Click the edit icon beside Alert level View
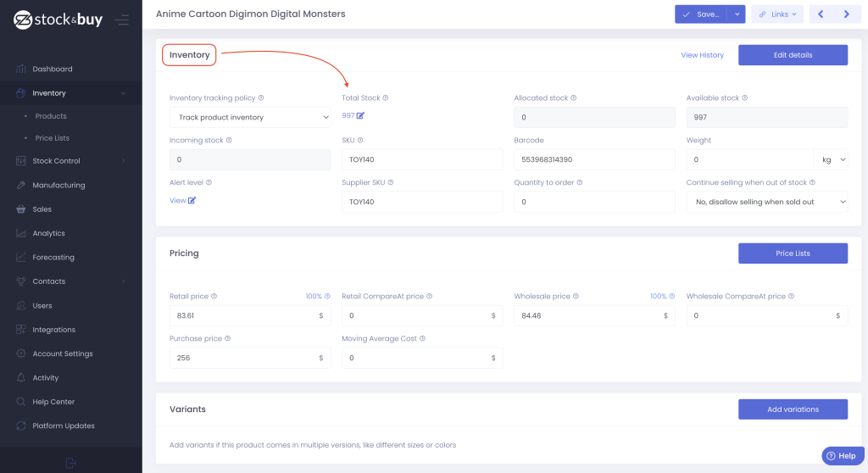The width and height of the screenshot is (868, 473). coord(192,201)
